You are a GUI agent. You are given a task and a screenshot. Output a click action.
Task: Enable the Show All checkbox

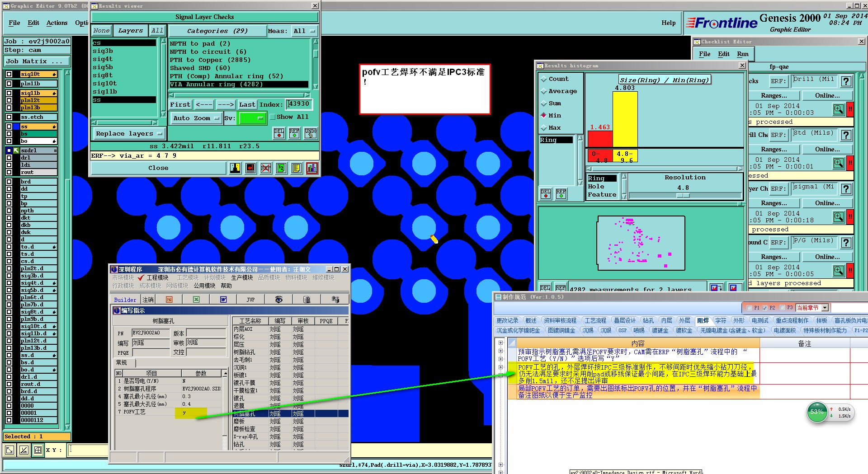coord(273,117)
